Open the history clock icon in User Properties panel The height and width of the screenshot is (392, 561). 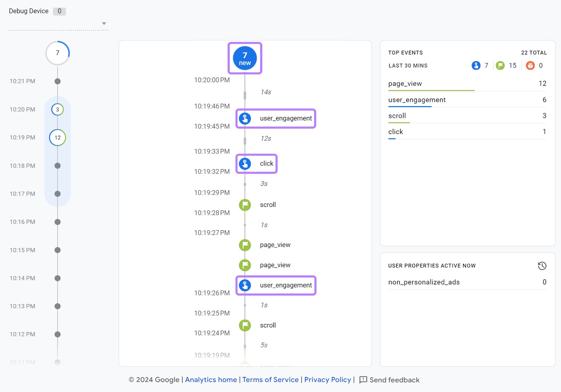(542, 266)
